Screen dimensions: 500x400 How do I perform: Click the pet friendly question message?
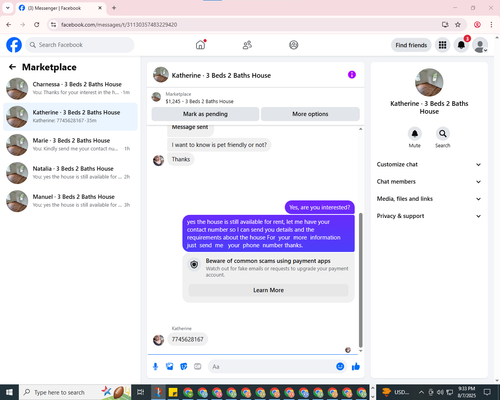(x=219, y=145)
